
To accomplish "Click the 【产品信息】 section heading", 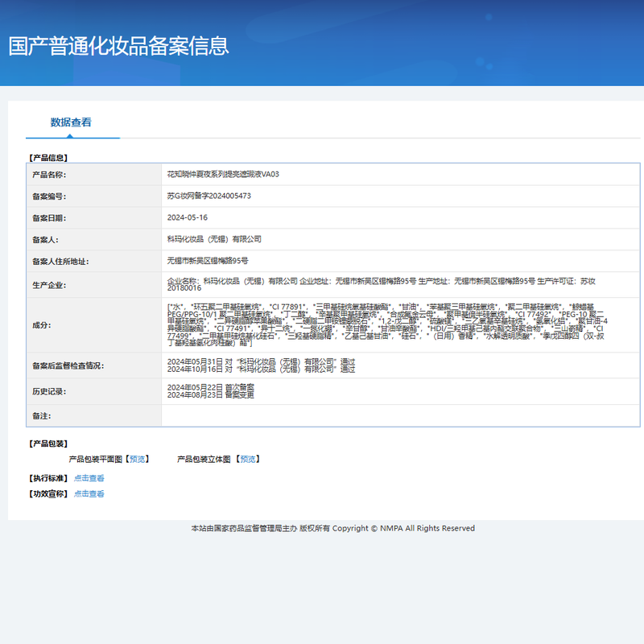I will 48,158.
